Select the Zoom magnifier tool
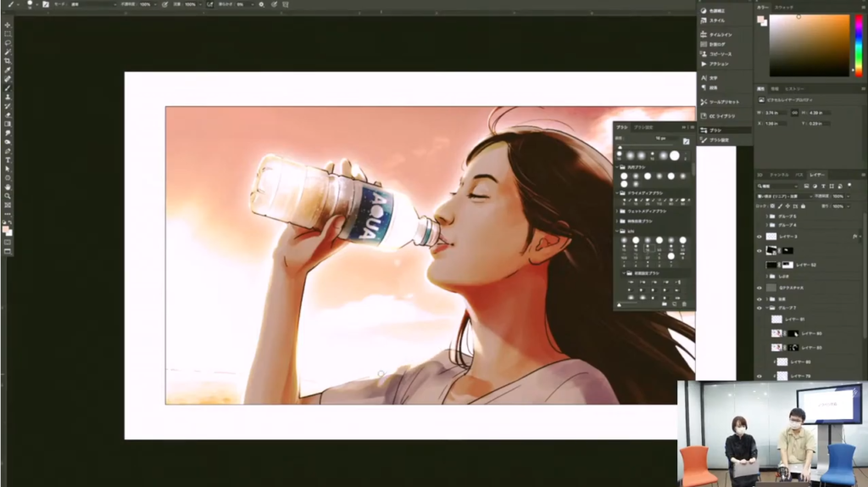The width and height of the screenshot is (868, 487). pos(8,196)
